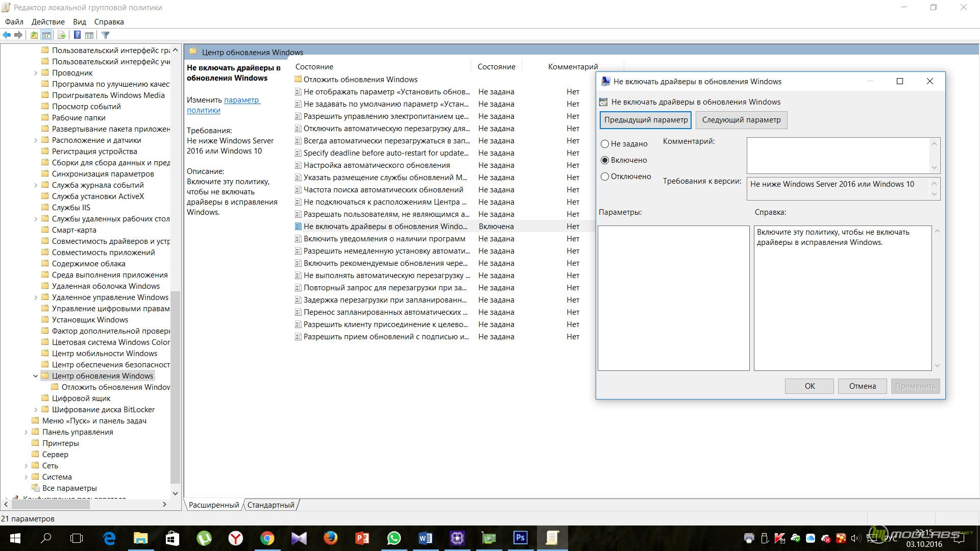Screen dimensions: 980x551
Task: Click the forward arrow toolbar icon
Action: 18,35
